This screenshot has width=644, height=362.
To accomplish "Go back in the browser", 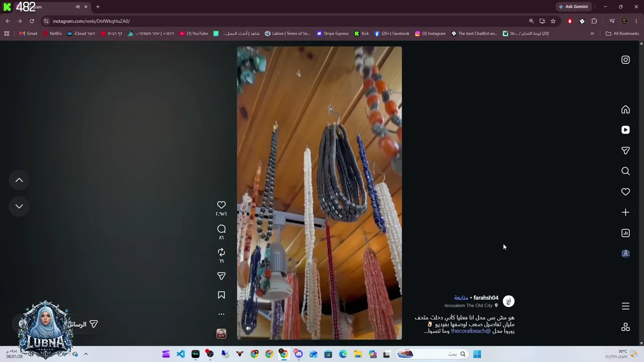I will [x=8, y=21].
